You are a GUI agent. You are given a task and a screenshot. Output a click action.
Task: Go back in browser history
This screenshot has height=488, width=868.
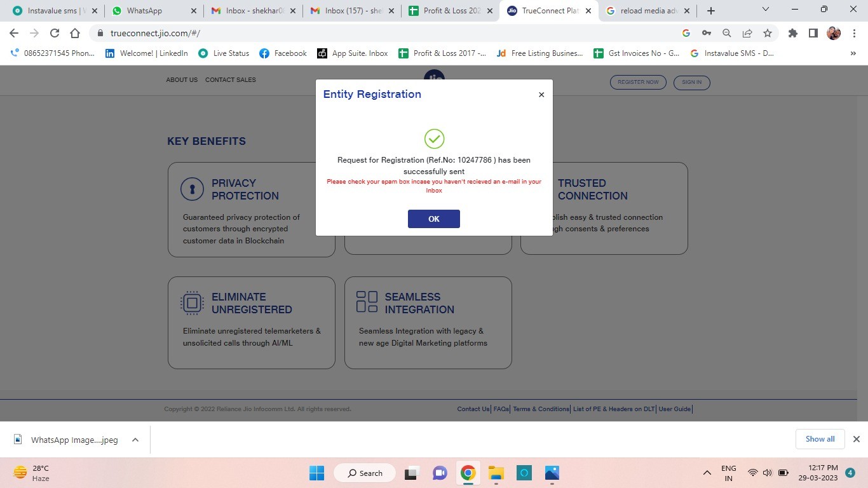[x=14, y=33]
